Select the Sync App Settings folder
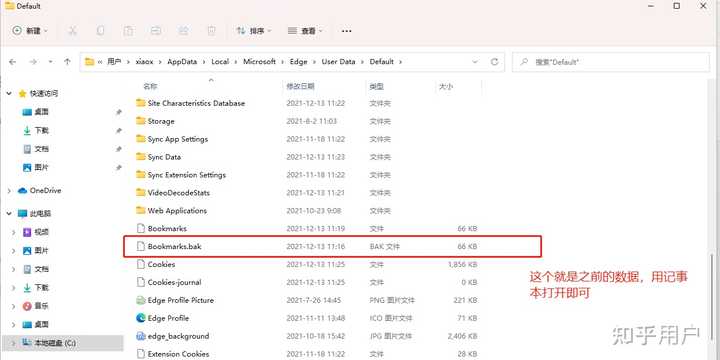This screenshot has width=720, height=360. 178,139
